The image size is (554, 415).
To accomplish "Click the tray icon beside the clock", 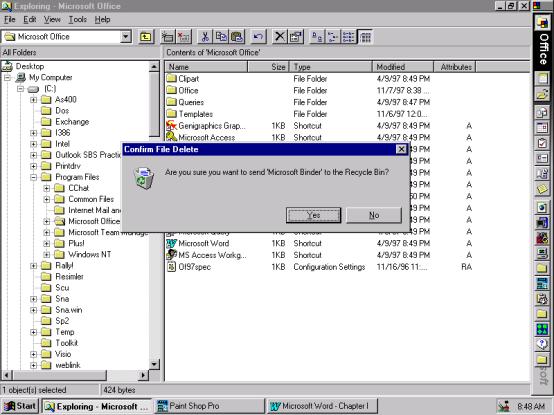I will pyautogui.click(x=504, y=406).
